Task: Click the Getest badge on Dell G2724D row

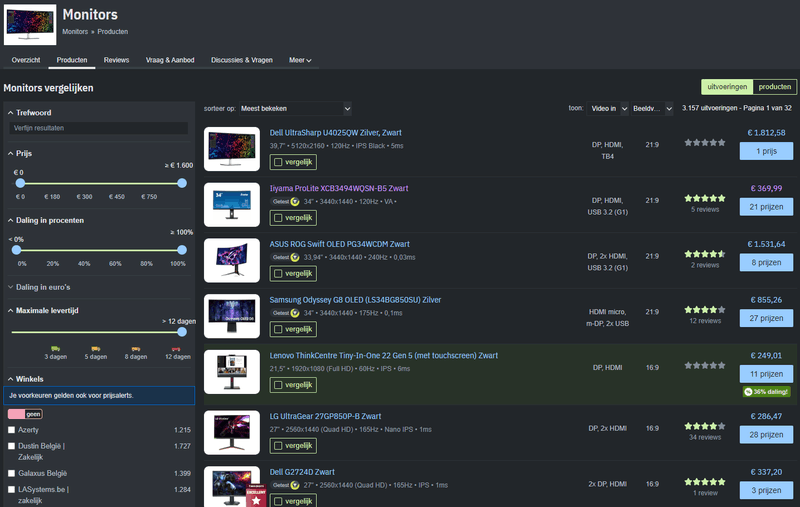Action: [x=285, y=485]
